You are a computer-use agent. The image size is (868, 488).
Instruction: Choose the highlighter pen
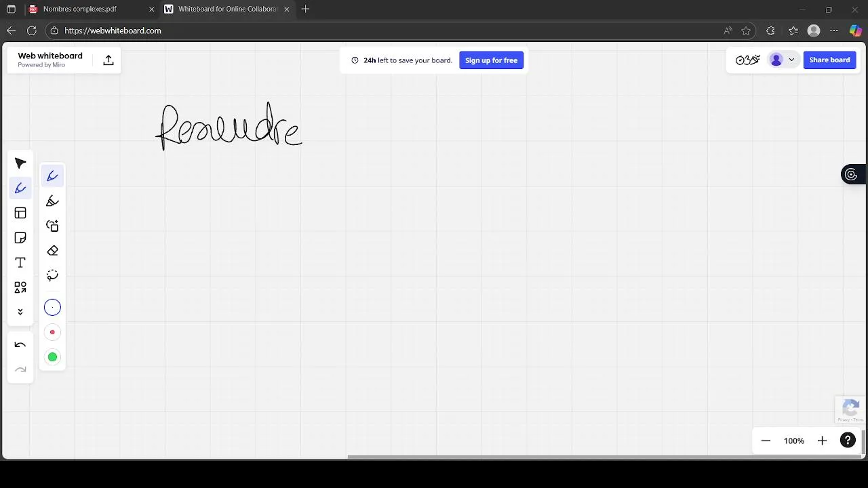coord(52,201)
